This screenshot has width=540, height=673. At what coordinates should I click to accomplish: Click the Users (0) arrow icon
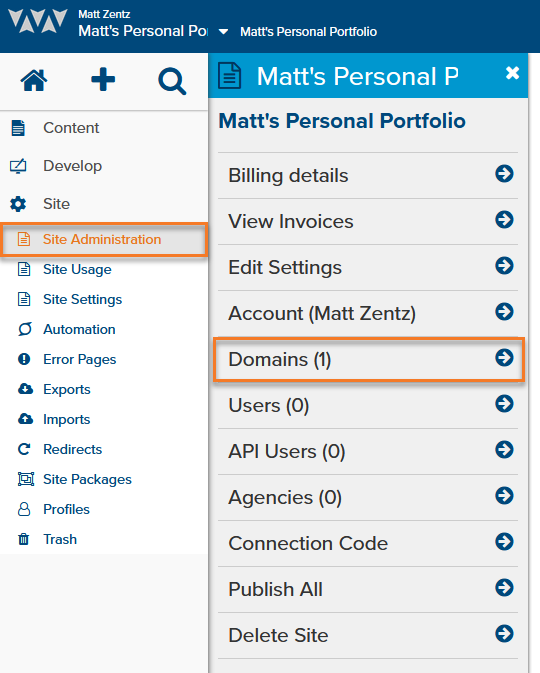pyautogui.click(x=504, y=403)
